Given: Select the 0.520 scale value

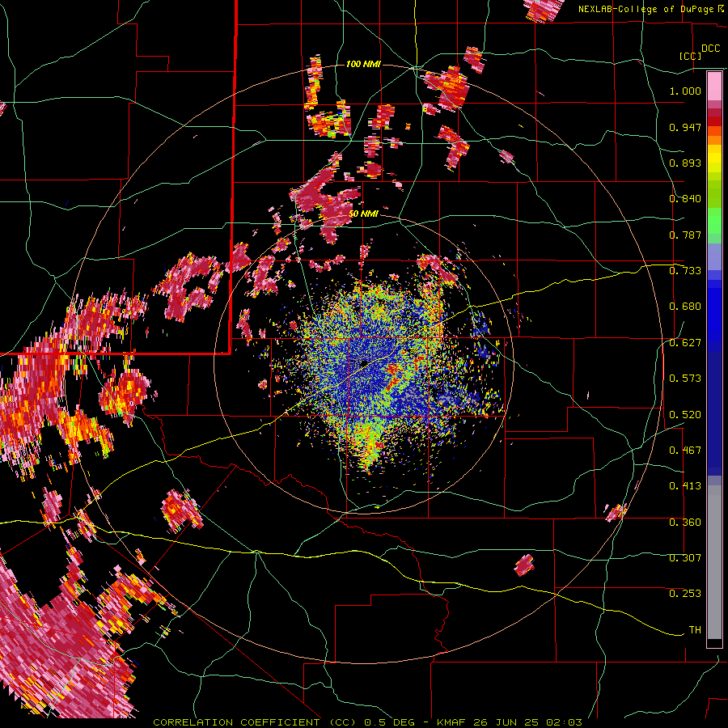Looking at the screenshot, I should coord(685,415).
